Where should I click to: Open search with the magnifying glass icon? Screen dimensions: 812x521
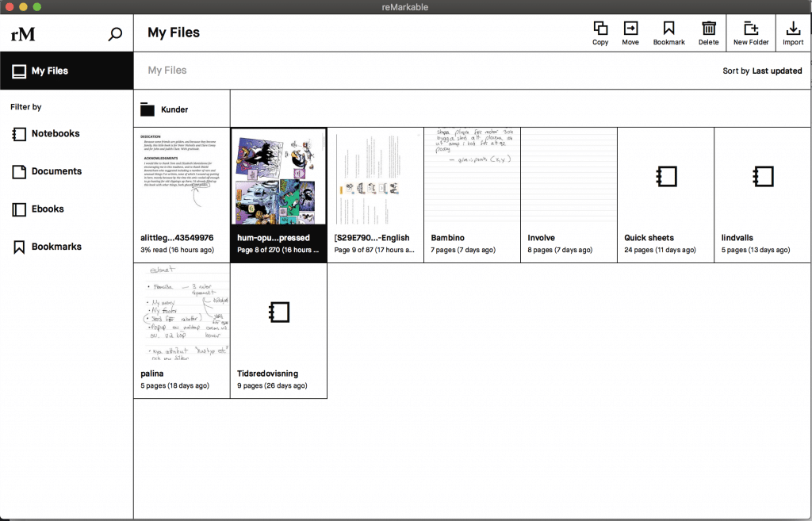(116, 33)
